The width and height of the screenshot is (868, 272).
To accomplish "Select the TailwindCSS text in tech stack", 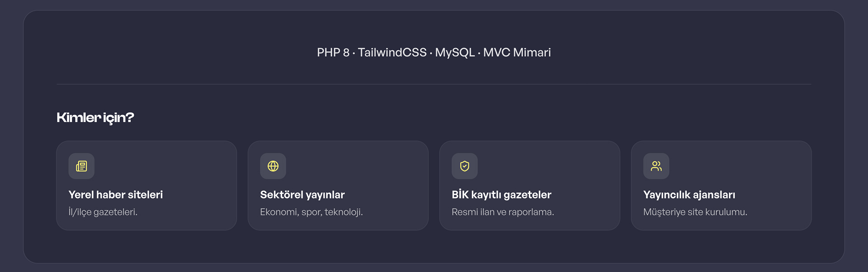I will (392, 52).
